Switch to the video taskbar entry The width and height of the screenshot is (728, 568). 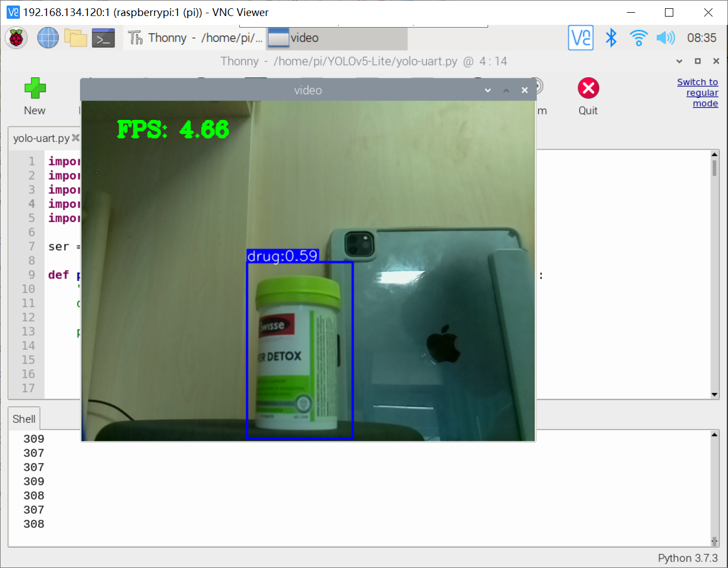coord(337,38)
